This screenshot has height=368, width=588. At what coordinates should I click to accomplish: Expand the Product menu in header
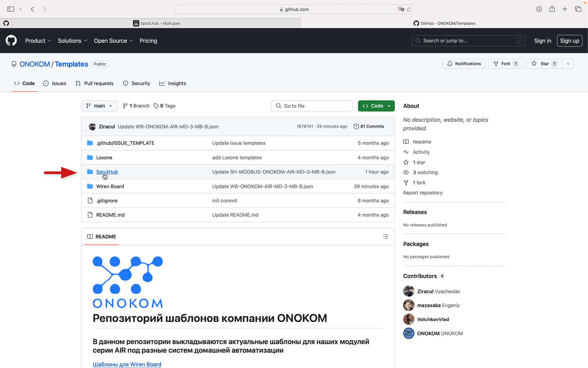(38, 41)
